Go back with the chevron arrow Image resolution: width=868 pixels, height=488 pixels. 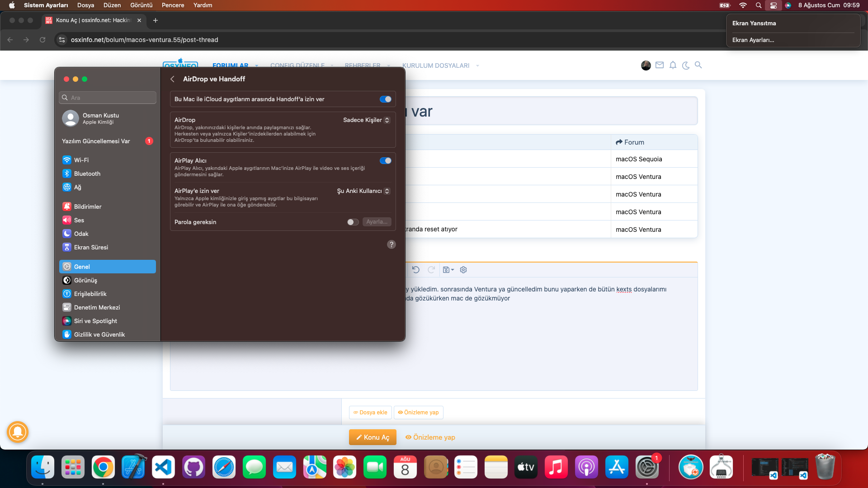[172, 79]
